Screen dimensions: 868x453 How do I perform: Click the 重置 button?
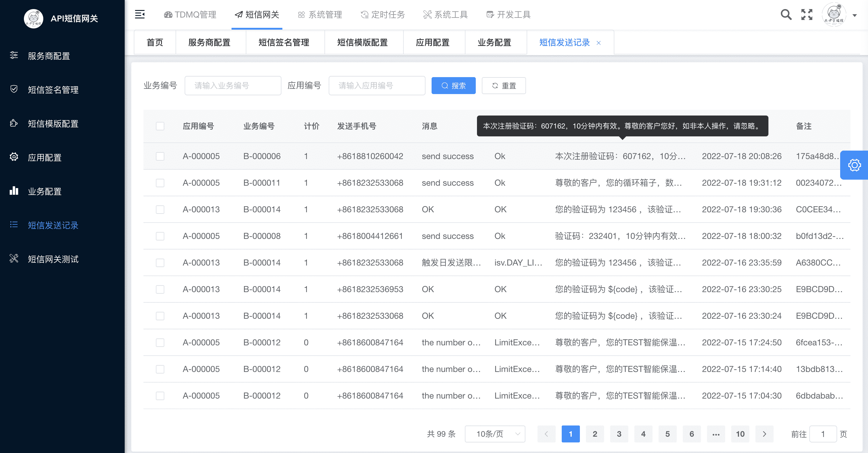click(x=504, y=86)
